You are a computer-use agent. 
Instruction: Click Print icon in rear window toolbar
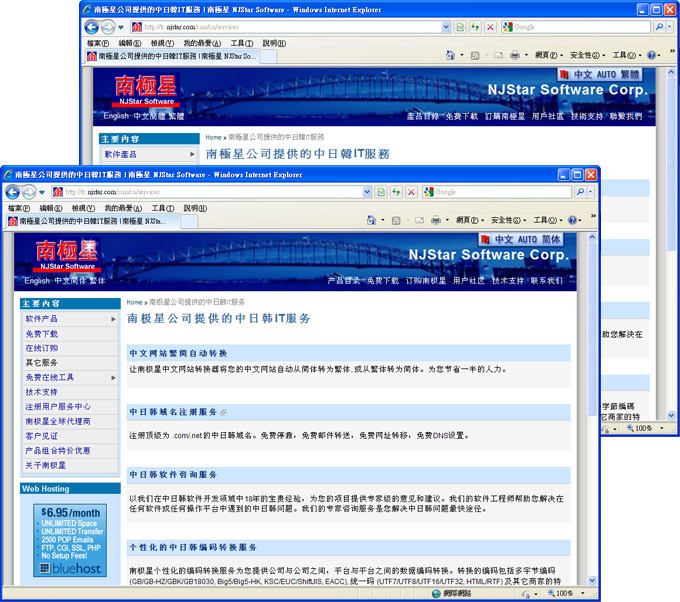(x=515, y=55)
